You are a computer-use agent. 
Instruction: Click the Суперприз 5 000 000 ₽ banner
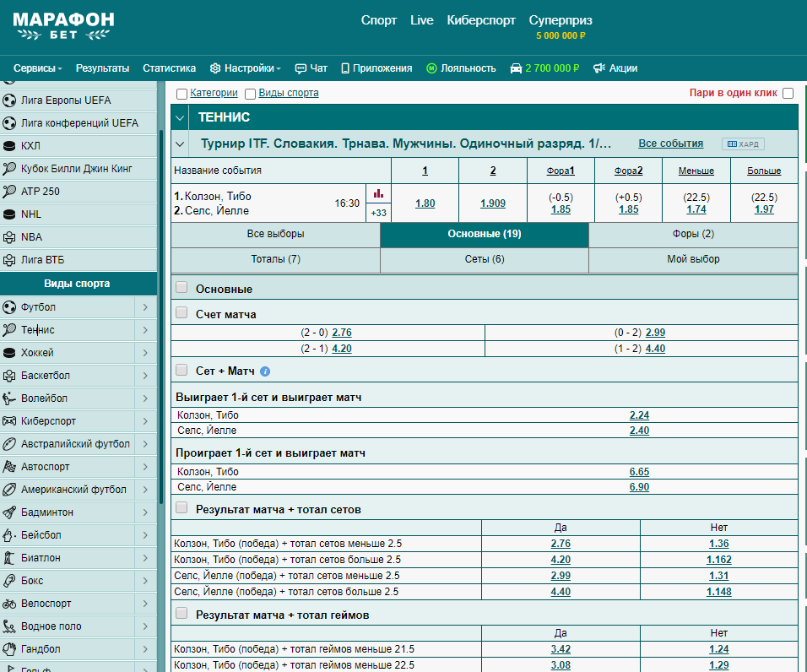click(561, 27)
